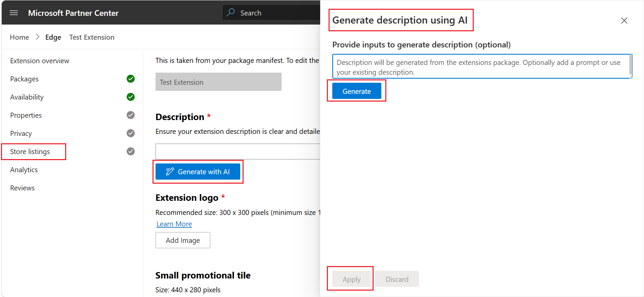The height and width of the screenshot is (297, 644).
Task: Click the Apply button
Action: [351, 279]
